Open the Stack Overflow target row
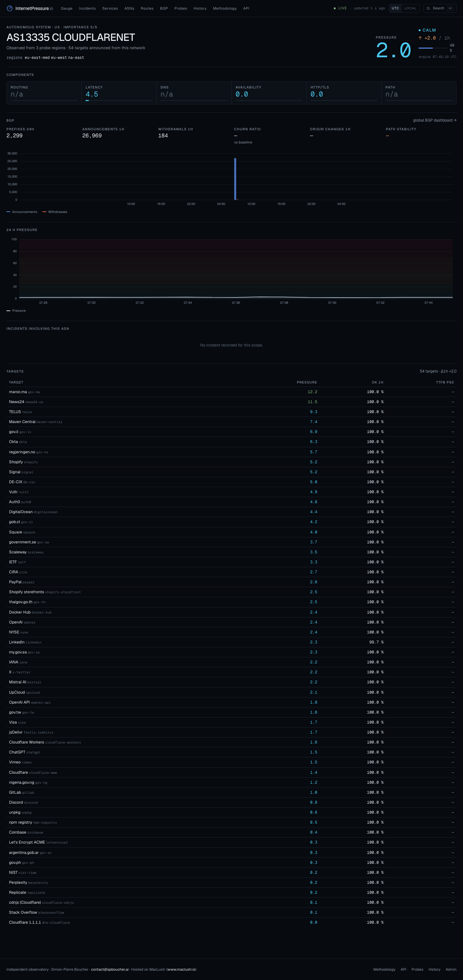 [231, 912]
